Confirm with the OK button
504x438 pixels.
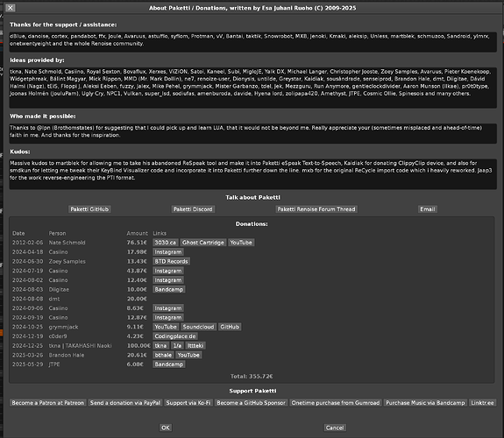[166, 427]
